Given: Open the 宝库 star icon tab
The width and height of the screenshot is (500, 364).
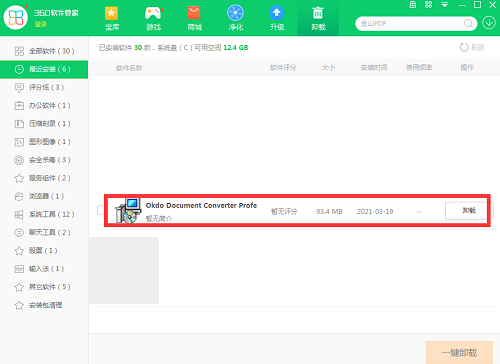Looking at the screenshot, I should [112, 18].
